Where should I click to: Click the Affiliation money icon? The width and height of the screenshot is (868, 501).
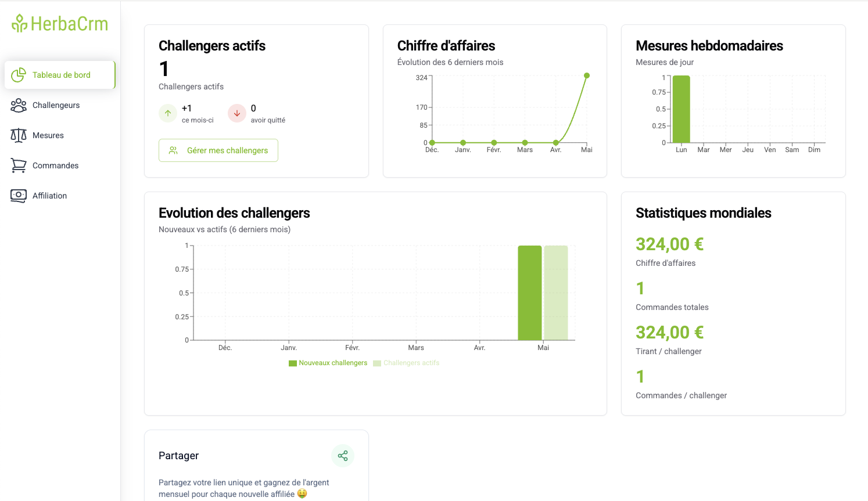tap(19, 196)
